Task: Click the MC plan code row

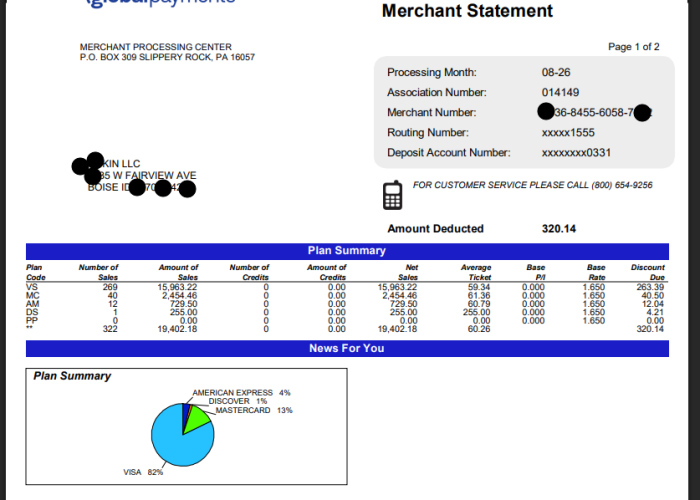Action: 345,296
